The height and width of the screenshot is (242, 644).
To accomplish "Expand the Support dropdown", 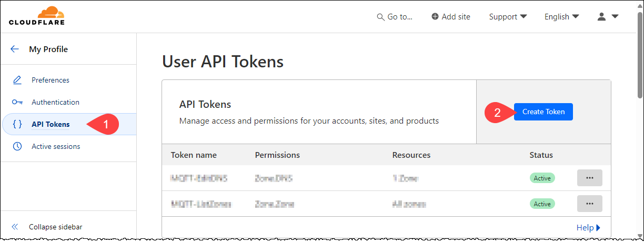I will (508, 16).
